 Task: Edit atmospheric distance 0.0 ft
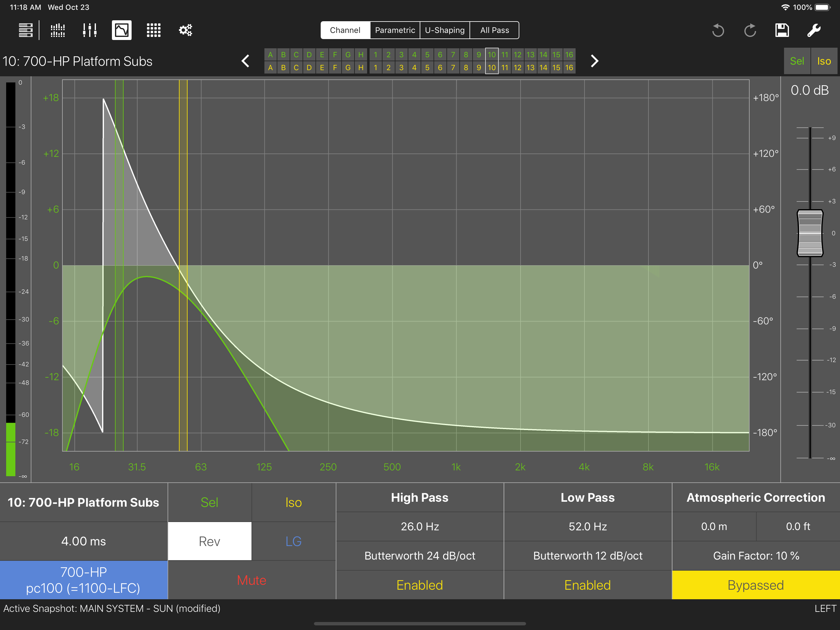[x=798, y=526]
